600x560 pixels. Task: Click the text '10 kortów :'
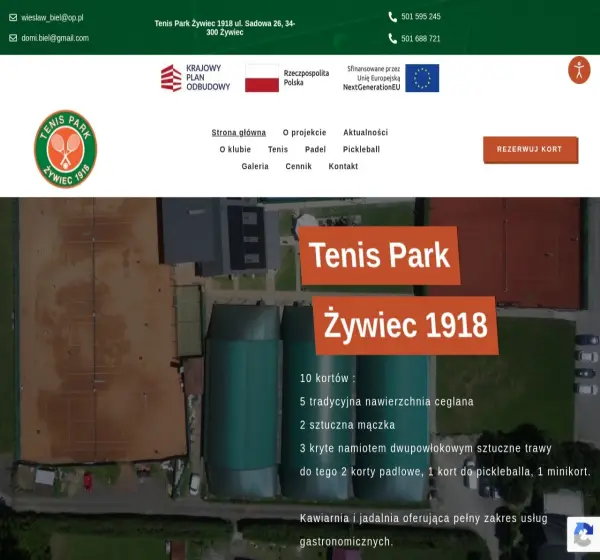pos(328,378)
